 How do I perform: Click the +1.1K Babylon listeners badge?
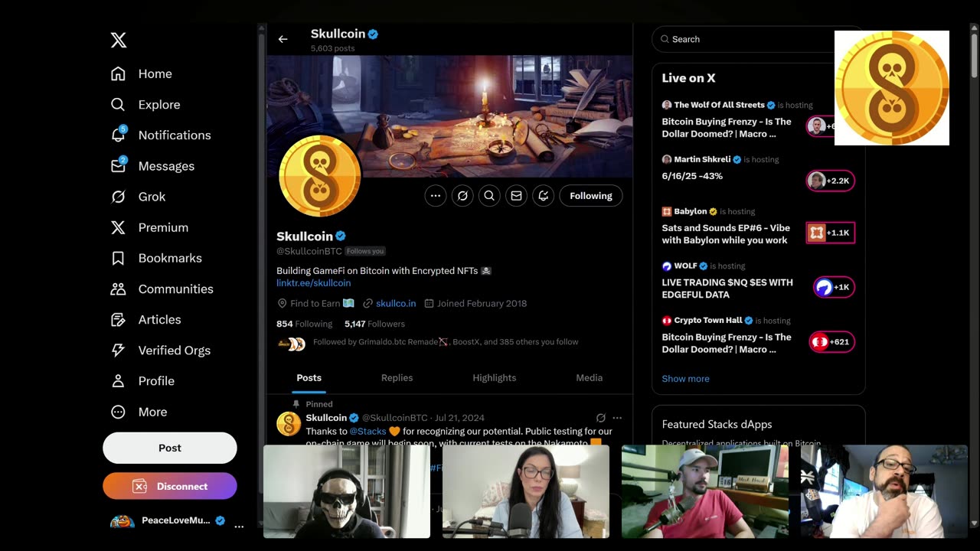point(831,233)
